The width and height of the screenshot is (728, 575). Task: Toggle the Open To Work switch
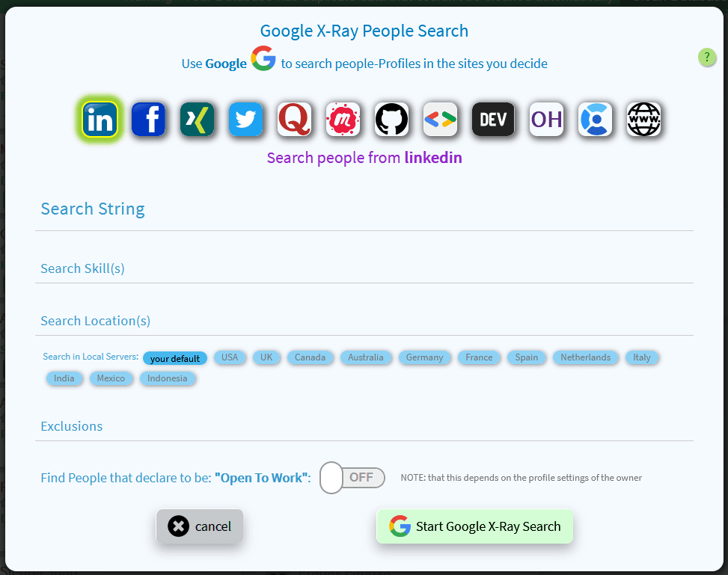pyautogui.click(x=352, y=478)
